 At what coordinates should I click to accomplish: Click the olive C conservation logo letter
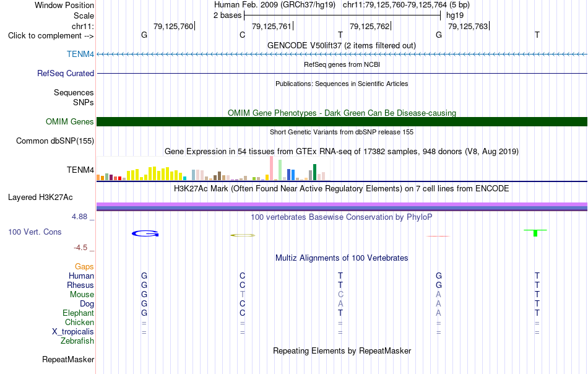(x=243, y=235)
